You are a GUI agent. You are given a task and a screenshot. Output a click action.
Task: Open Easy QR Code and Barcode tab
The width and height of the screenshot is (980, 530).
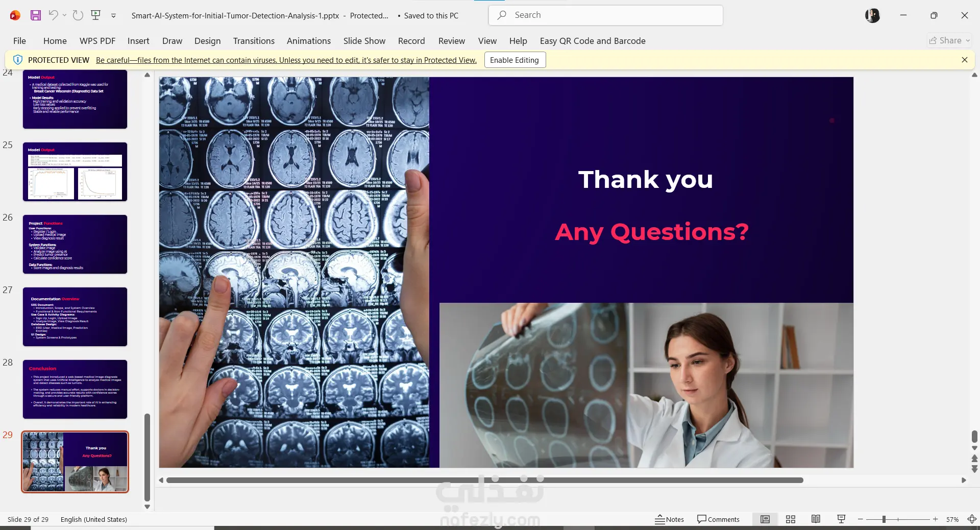pyautogui.click(x=593, y=41)
